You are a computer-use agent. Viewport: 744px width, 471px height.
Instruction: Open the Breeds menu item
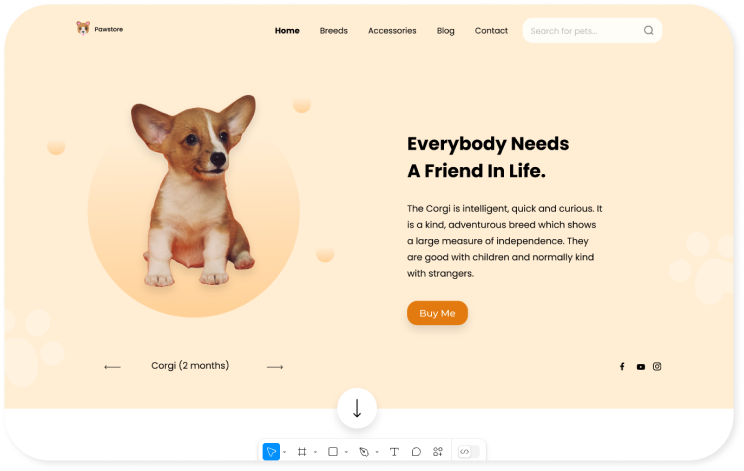coord(334,30)
